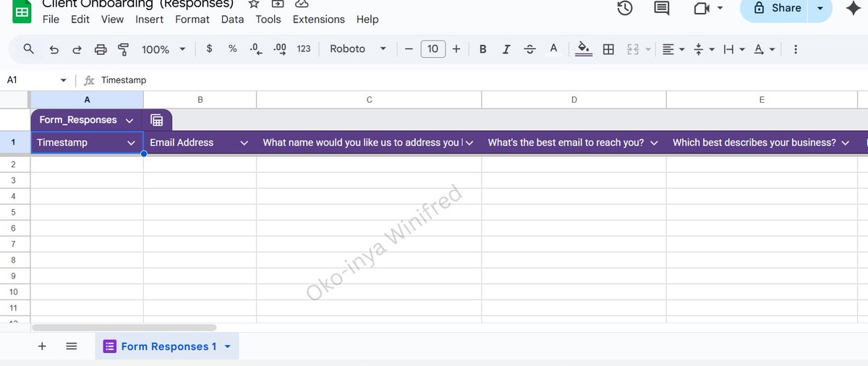Click the table calculator icon
Viewport: 868px width, 366px height.
[x=157, y=120]
